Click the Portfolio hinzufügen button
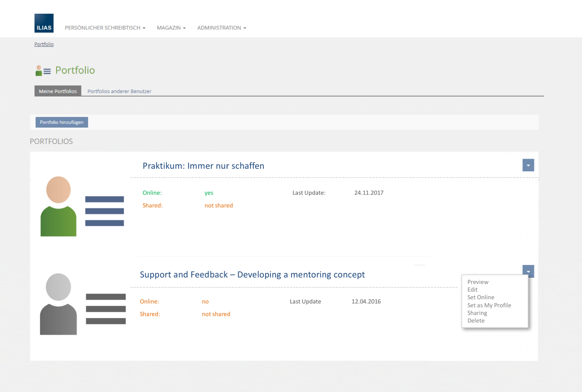The width and height of the screenshot is (582, 392). point(61,122)
